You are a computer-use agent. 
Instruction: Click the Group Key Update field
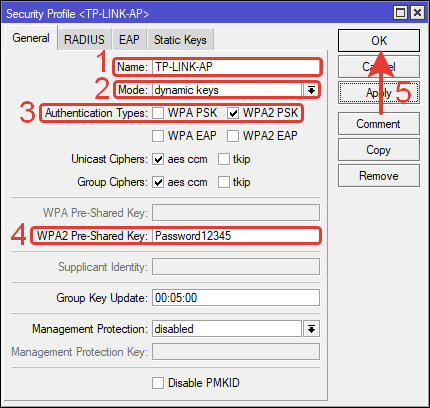click(x=236, y=298)
